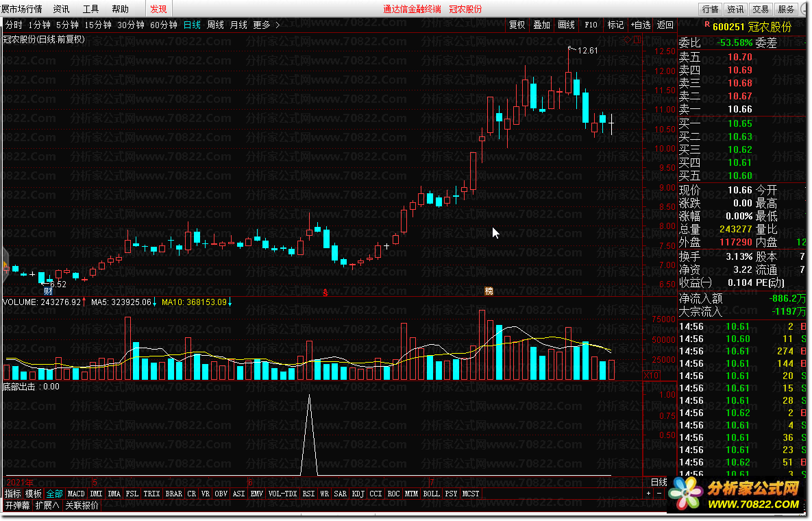
Task: Click the 指标 tab at bottom
Action: pos(13,494)
